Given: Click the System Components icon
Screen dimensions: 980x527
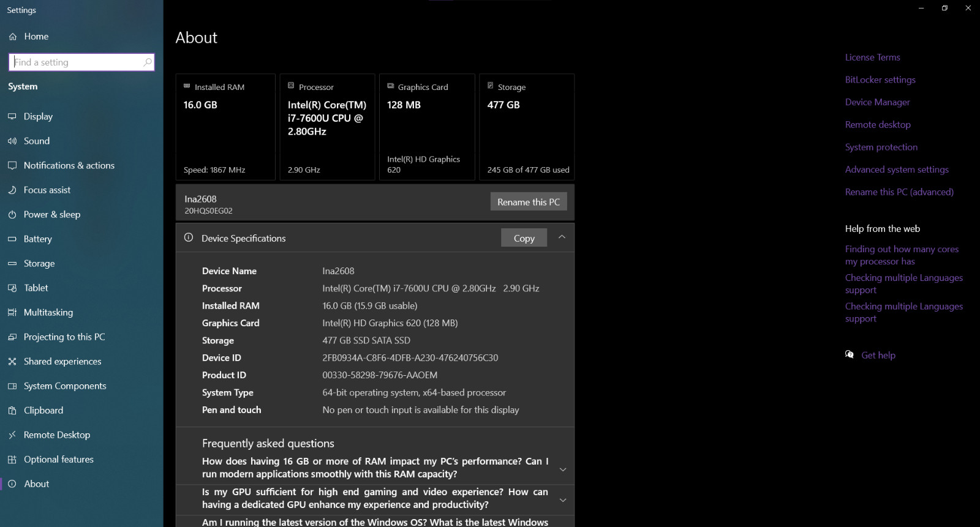Looking at the screenshot, I should tap(12, 386).
